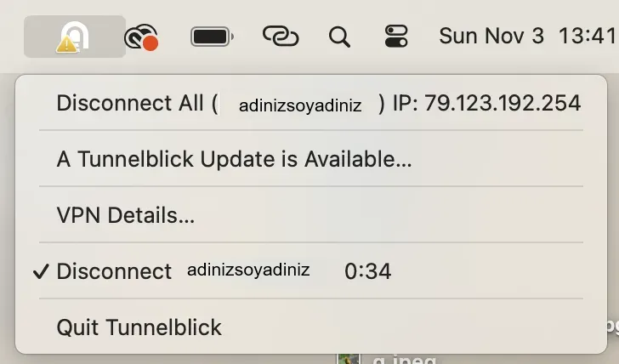Screen dimensions: 619x364
Task: Disconnect the adinizsoyadiniz VPN connection
Action: (x=311, y=270)
